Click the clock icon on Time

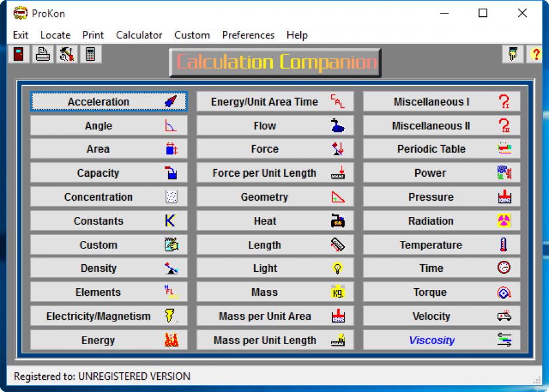coord(504,268)
